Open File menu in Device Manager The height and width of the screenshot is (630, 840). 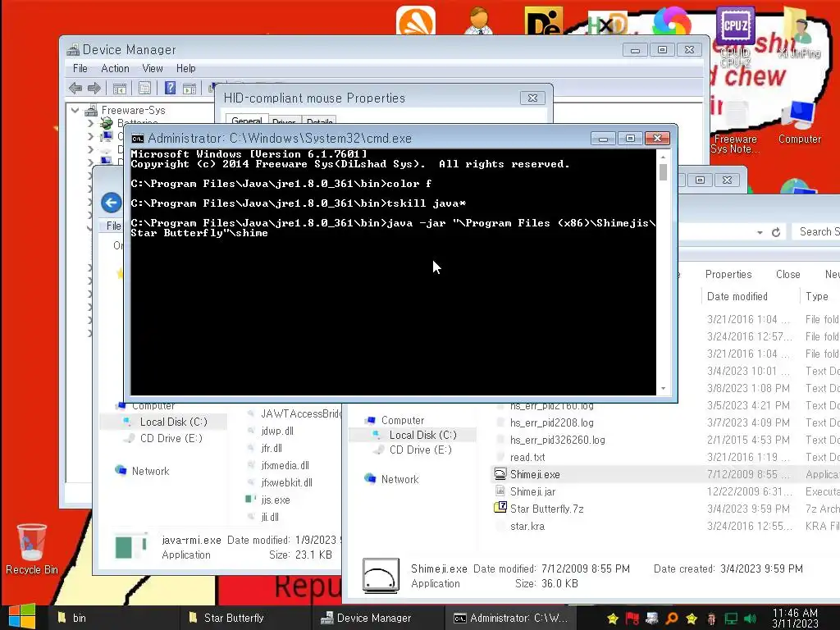[80, 69]
